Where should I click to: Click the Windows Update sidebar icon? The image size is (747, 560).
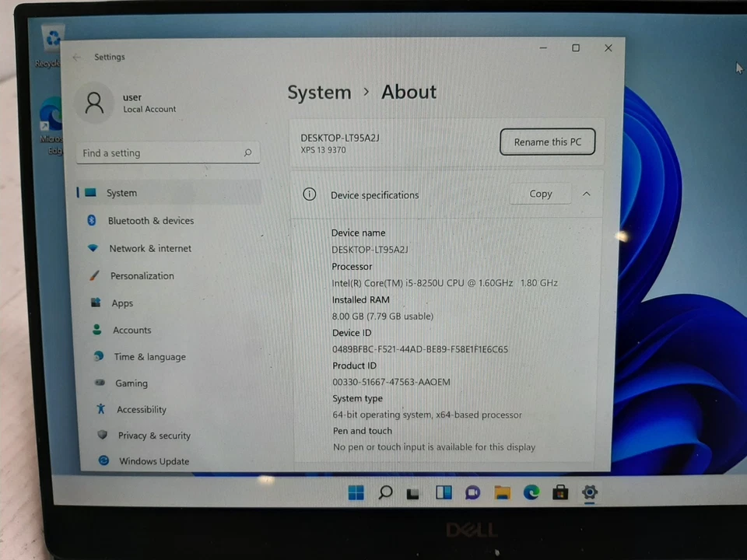[x=103, y=461]
